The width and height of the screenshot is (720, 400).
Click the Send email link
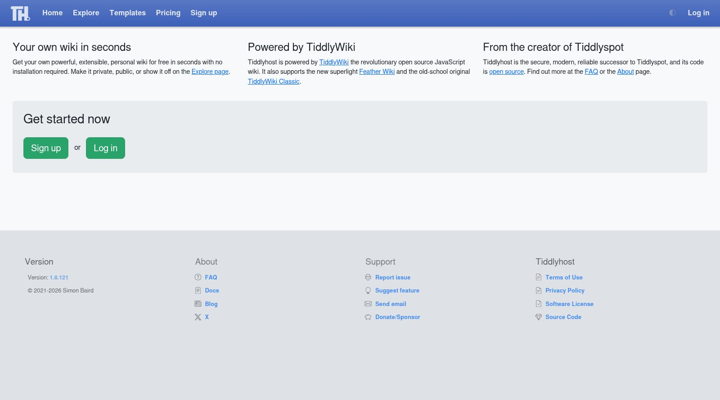[390, 304]
